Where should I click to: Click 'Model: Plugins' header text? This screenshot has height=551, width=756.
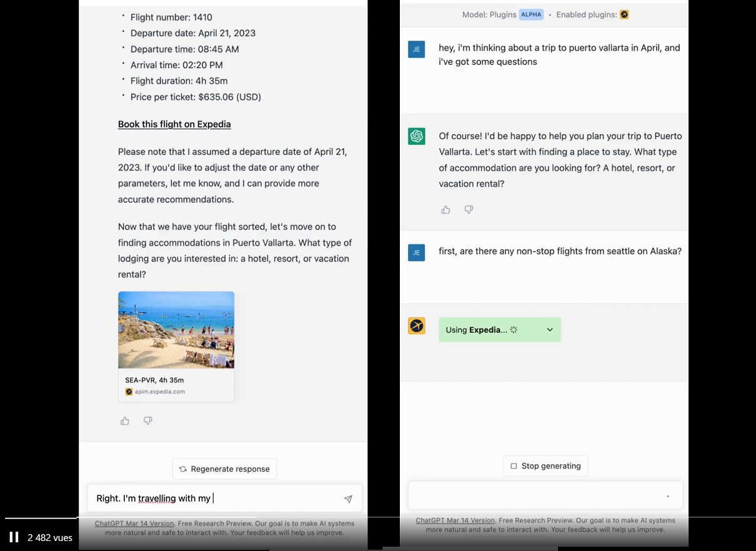click(x=489, y=14)
